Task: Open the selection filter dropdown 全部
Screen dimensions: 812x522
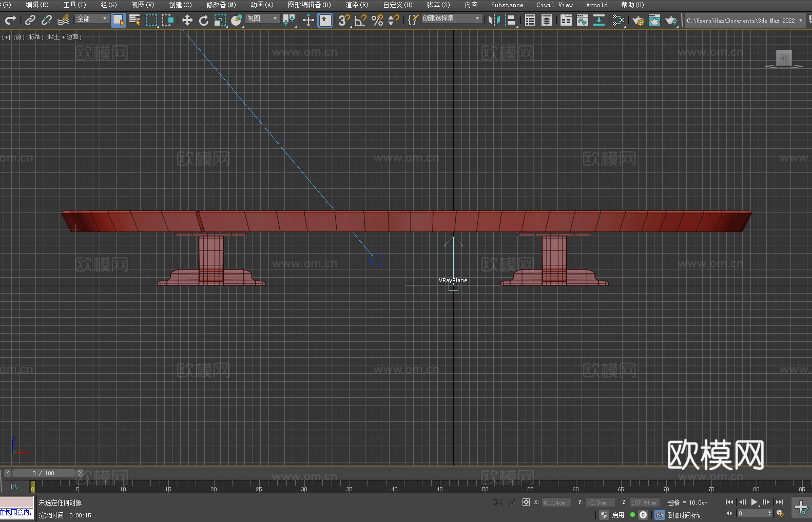Action: (92, 18)
